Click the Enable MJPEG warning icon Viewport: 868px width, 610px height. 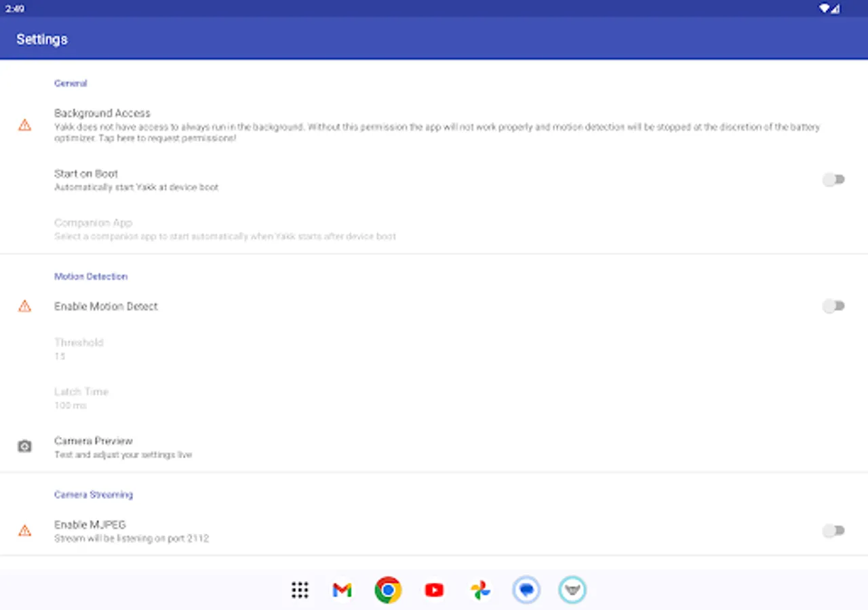(24, 531)
